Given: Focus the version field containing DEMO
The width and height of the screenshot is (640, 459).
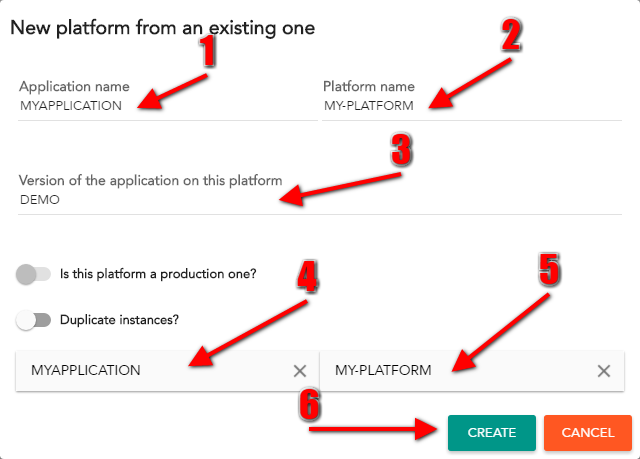Looking at the screenshot, I should point(320,200).
